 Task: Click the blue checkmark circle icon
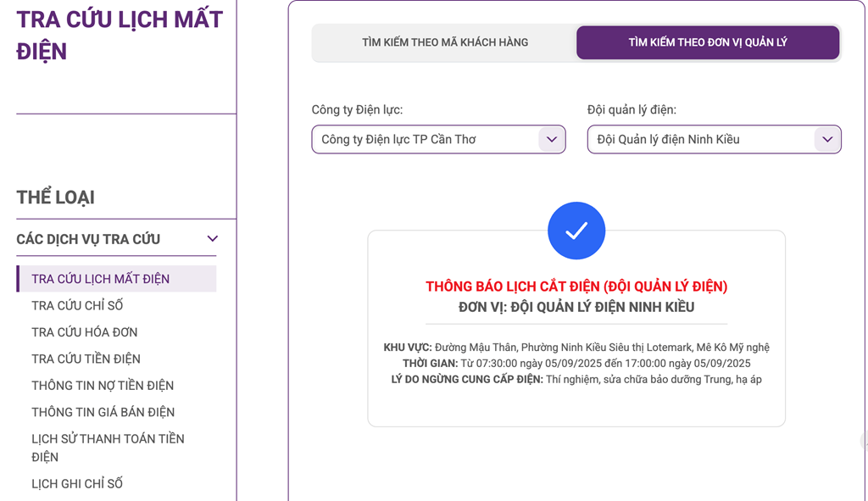point(576,231)
